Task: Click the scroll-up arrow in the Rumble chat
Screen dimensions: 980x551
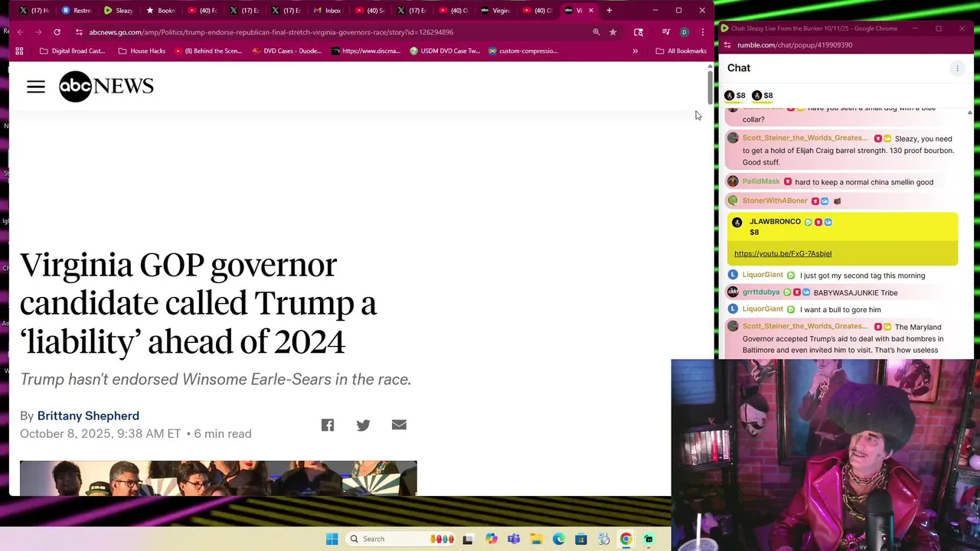Action: click(970, 112)
